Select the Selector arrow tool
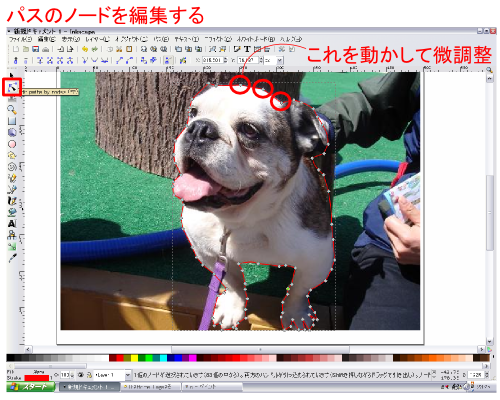 tap(12, 75)
